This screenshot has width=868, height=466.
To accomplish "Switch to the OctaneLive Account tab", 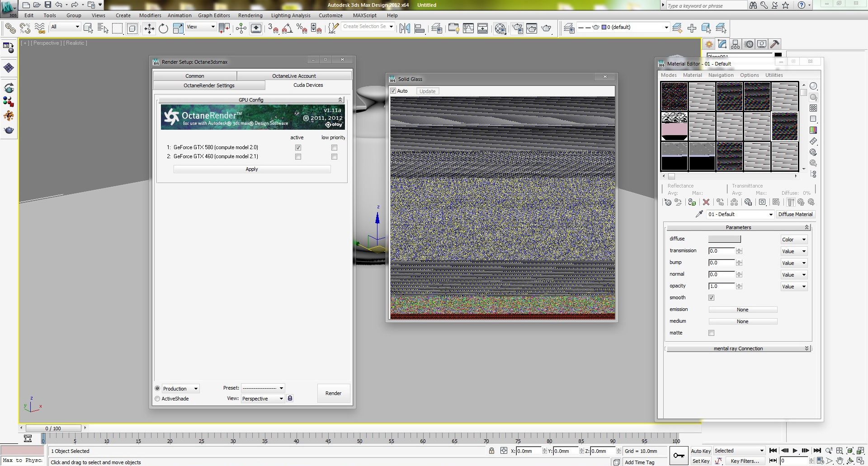I will (x=294, y=76).
